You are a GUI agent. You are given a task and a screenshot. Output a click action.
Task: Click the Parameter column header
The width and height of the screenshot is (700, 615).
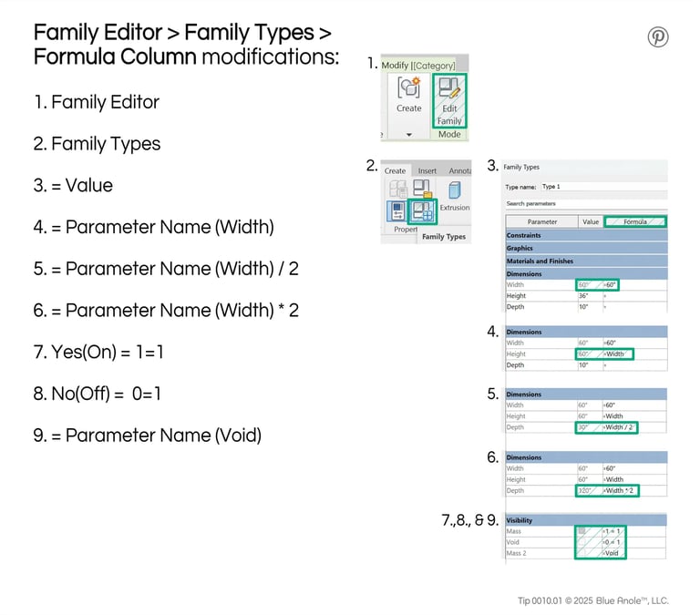[x=542, y=221]
